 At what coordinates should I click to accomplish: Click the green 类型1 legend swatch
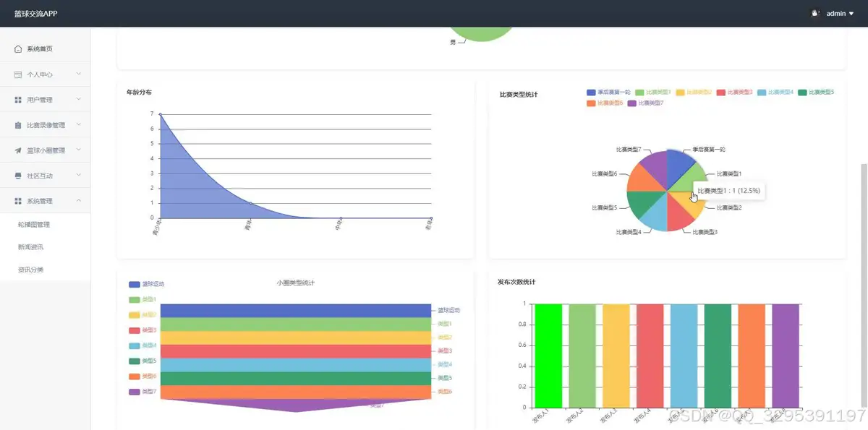[x=134, y=299]
